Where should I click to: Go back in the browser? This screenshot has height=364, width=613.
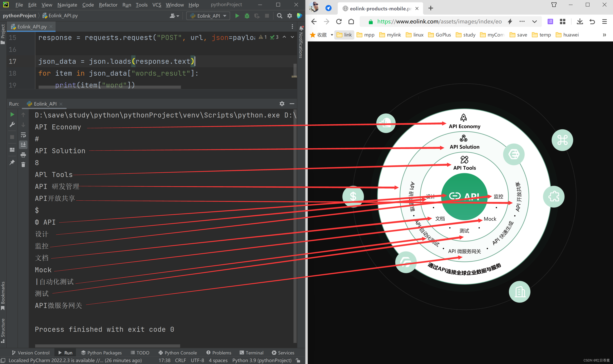pos(314,22)
